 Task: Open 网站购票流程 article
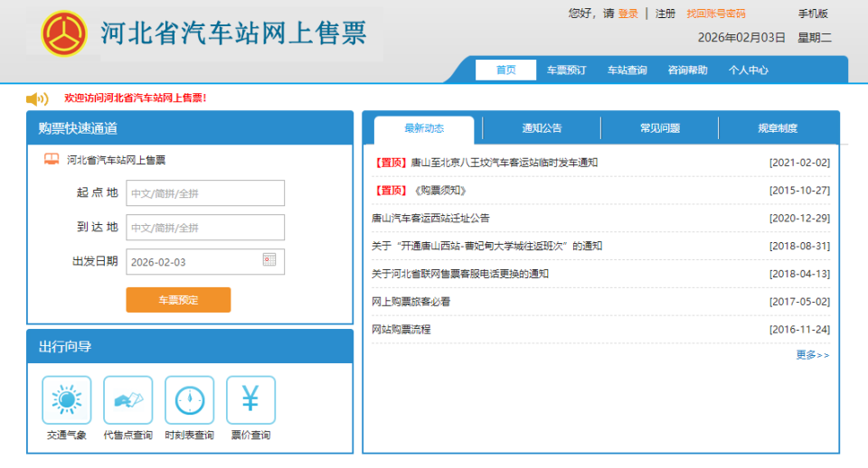401,329
